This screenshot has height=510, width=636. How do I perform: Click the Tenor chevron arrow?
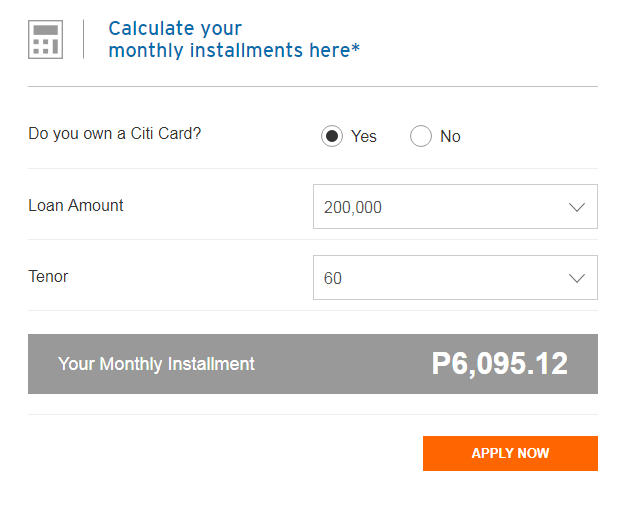[576, 278]
